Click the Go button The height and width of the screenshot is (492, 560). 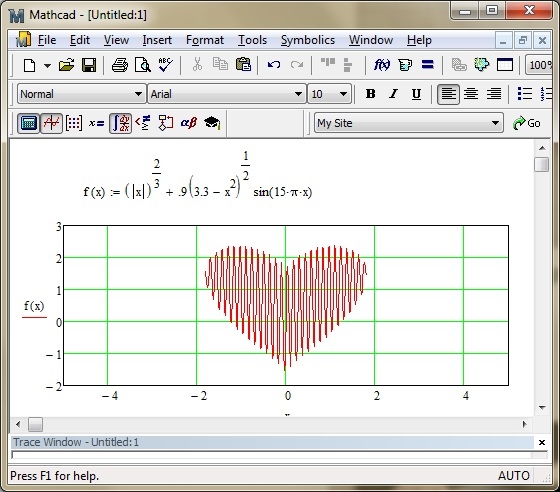click(x=527, y=123)
